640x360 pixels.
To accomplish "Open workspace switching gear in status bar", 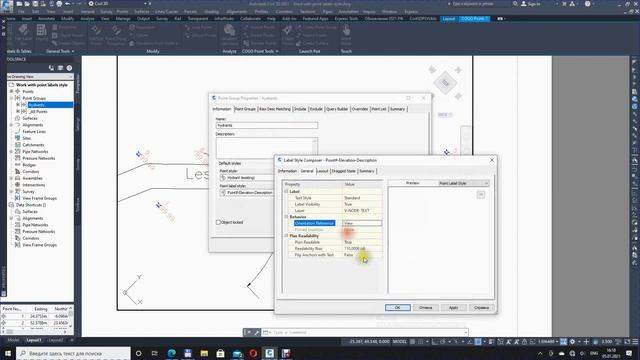I will tap(572, 342).
